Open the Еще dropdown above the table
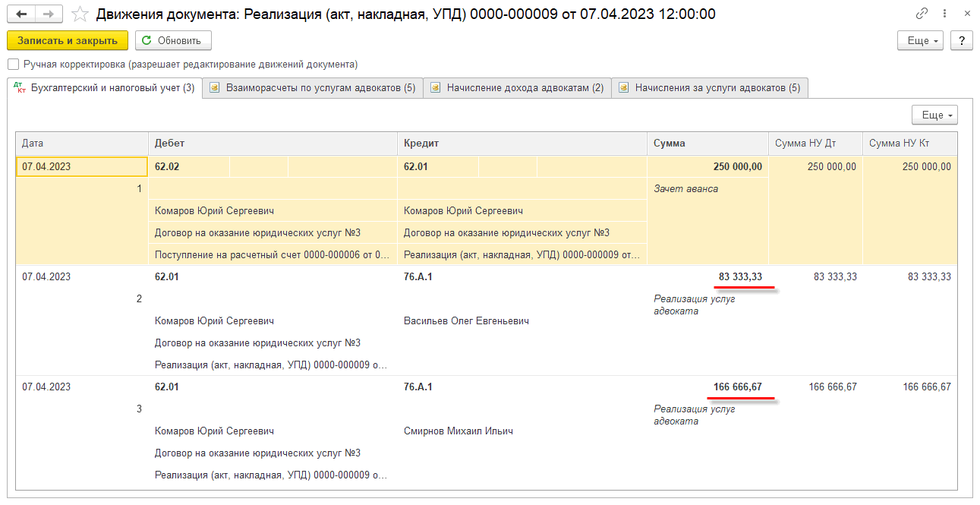 (934, 115)
